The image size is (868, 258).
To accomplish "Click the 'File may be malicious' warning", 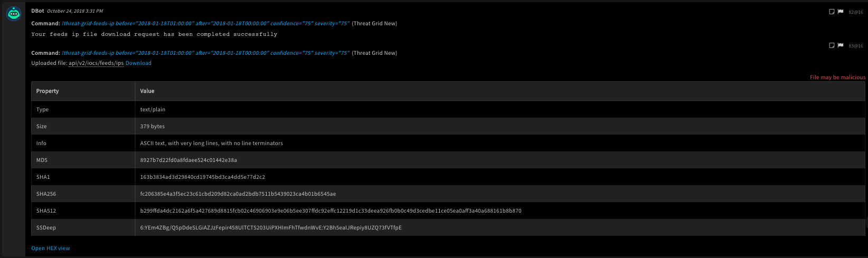I will pyautogui.click(x=837, y=78).
